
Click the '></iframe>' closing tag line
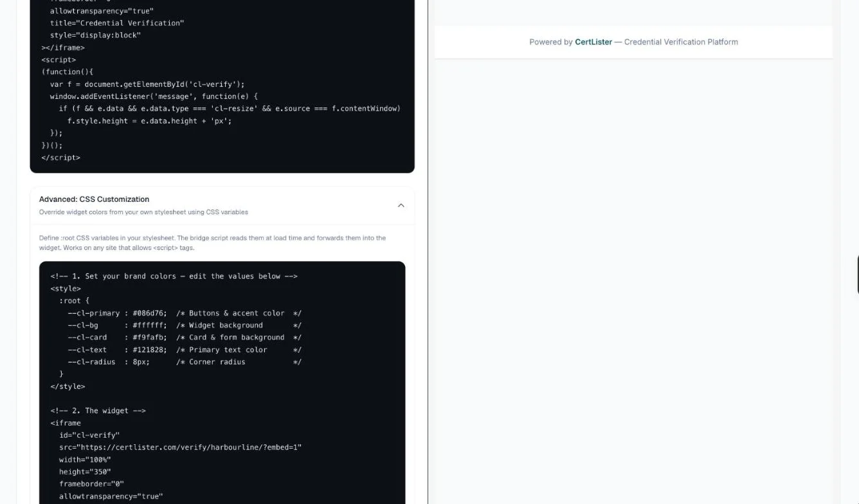[x=63, y=48]
